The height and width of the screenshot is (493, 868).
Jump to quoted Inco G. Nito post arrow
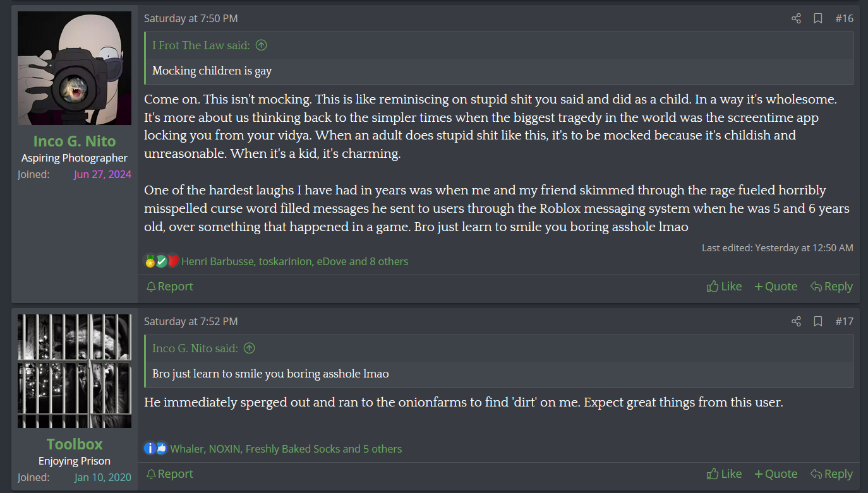coord(250,348)
